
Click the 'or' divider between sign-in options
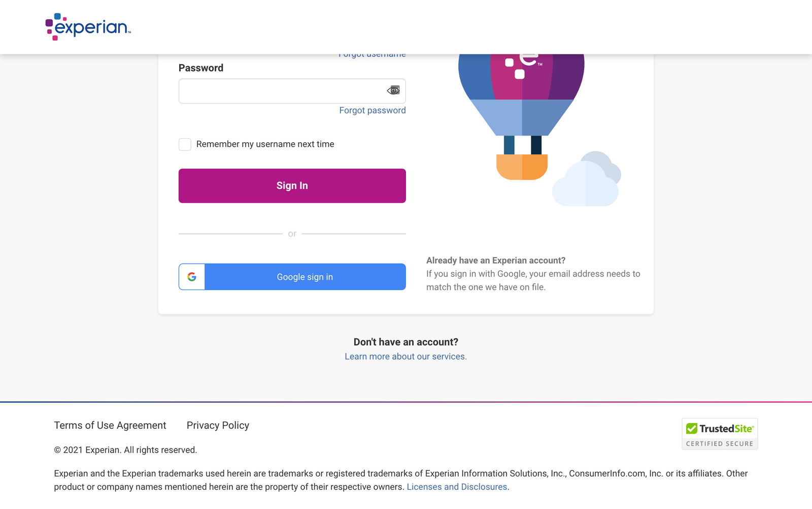[x=292, y=234]
